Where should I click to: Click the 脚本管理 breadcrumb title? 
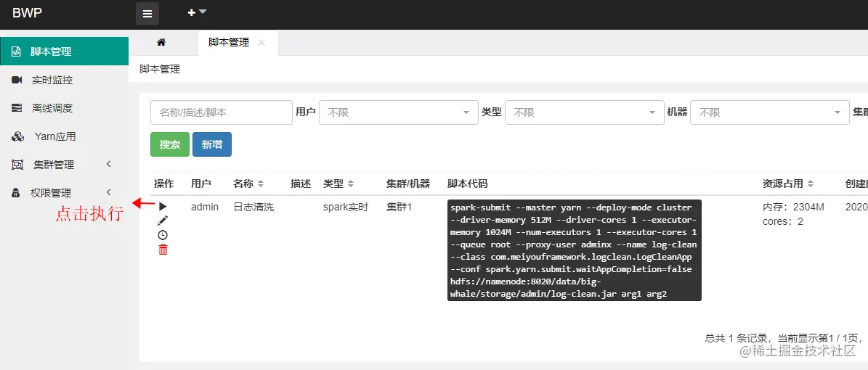click(x=159, y=69)
